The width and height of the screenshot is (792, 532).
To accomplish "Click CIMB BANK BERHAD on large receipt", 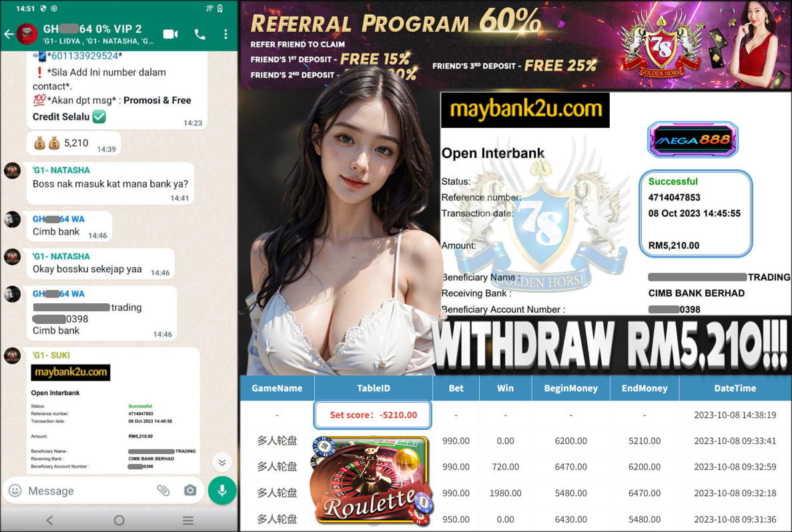I will point(696,293).
